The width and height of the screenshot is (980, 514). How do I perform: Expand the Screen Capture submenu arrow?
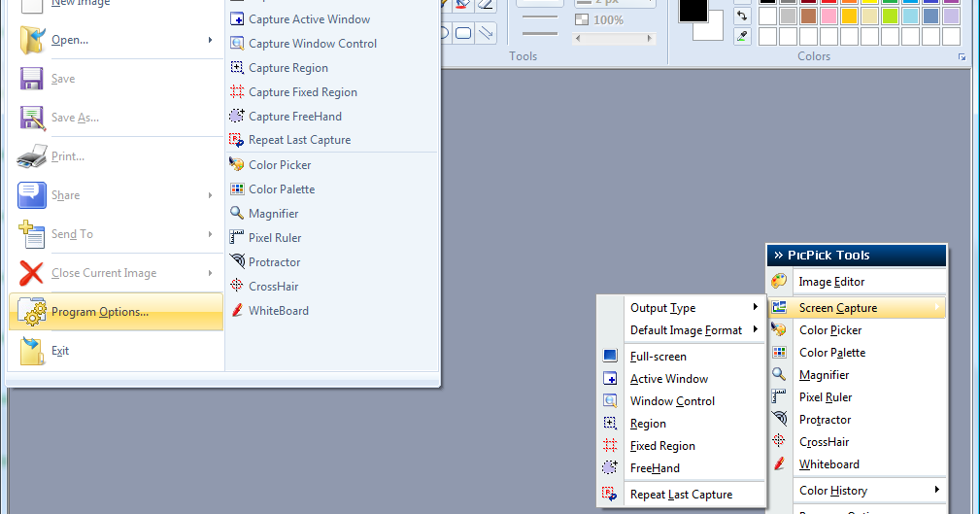(x=937, y=306)
